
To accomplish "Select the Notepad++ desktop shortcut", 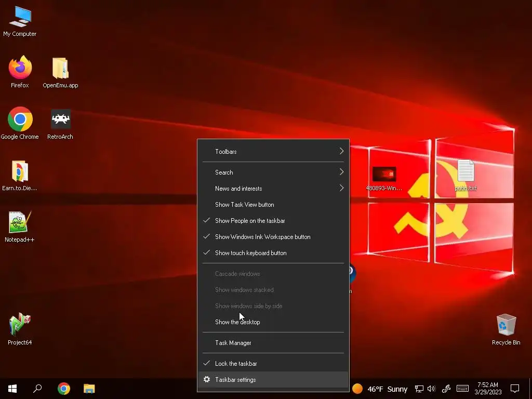I will [20, 227].
